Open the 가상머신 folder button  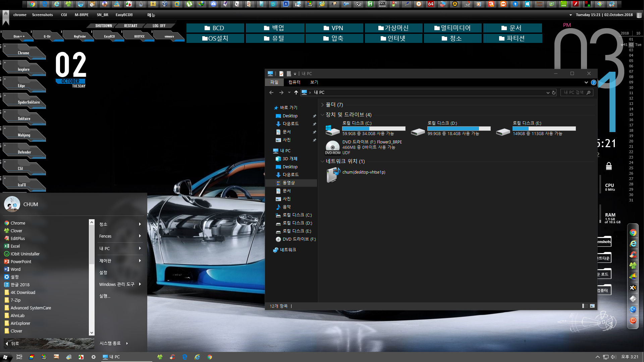(393, 28)
